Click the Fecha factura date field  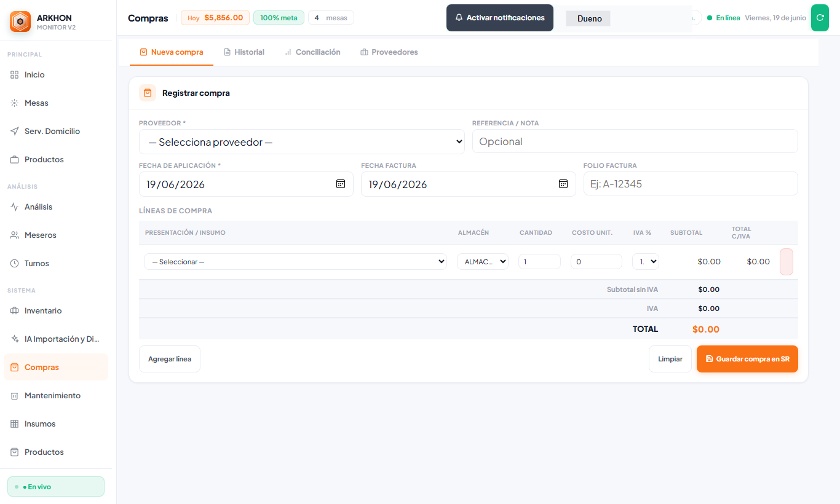[x=469, y=184]
